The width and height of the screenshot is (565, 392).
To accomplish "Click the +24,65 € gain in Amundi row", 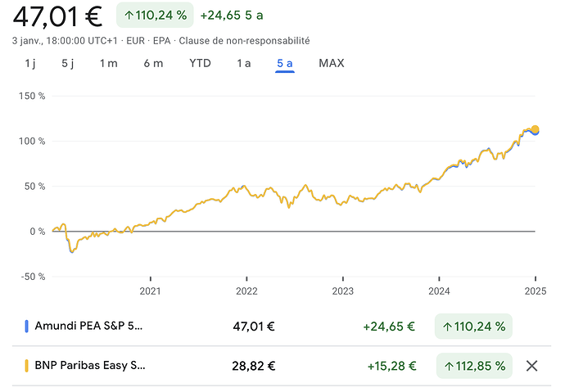I will pyautogui.click(x=389, y=327).
